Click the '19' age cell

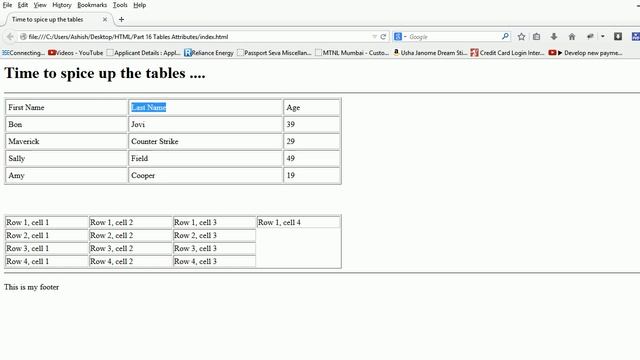[x=312, y=176]
